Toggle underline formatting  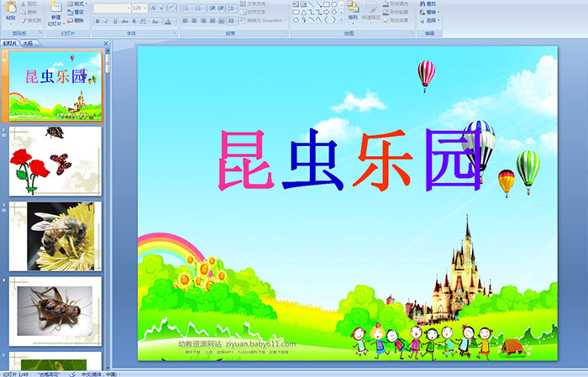(115, 21)
